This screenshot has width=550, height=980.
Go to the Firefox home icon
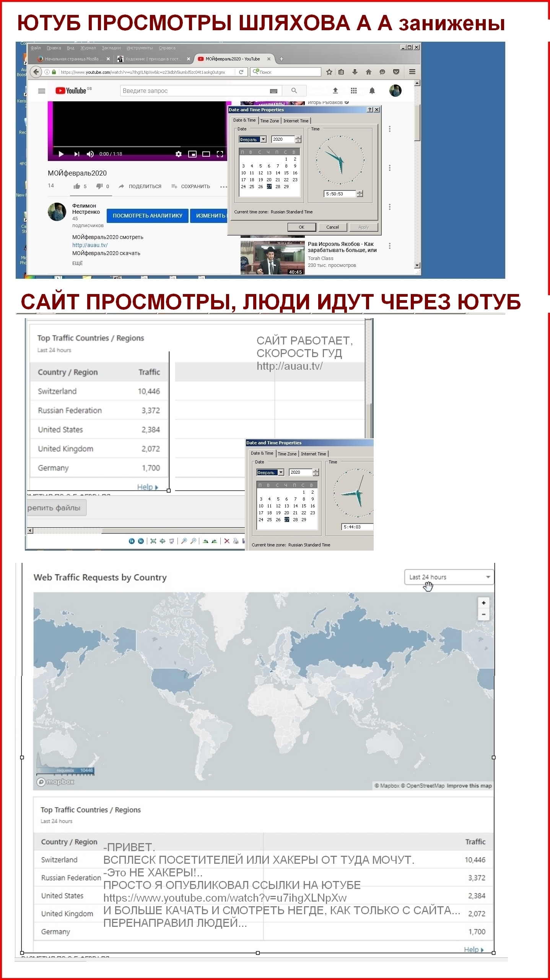[369, 72]
